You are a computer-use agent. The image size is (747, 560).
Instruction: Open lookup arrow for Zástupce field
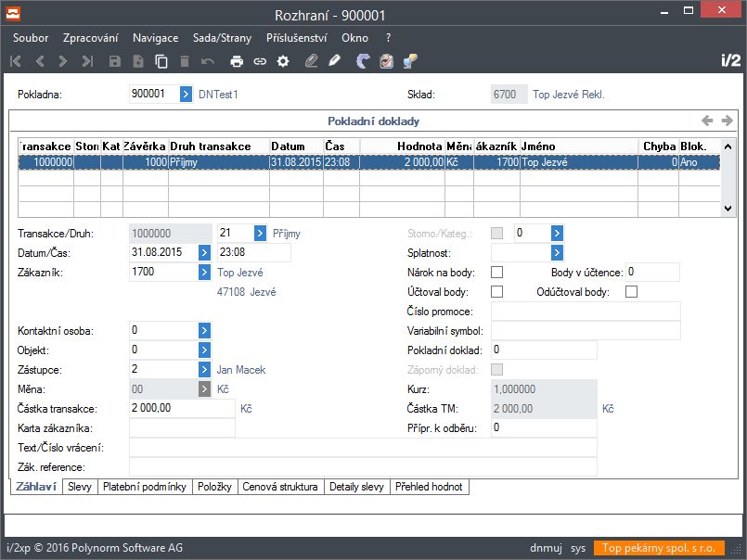point(204,370)
